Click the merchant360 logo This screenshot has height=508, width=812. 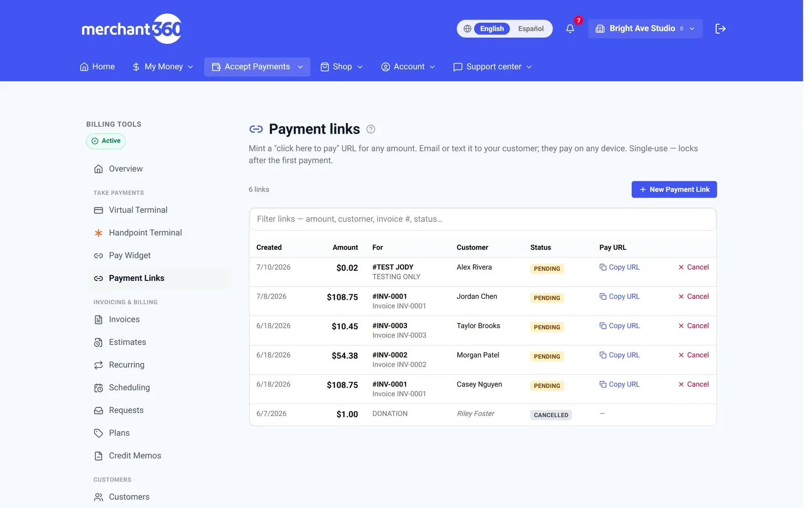point(131,28)
